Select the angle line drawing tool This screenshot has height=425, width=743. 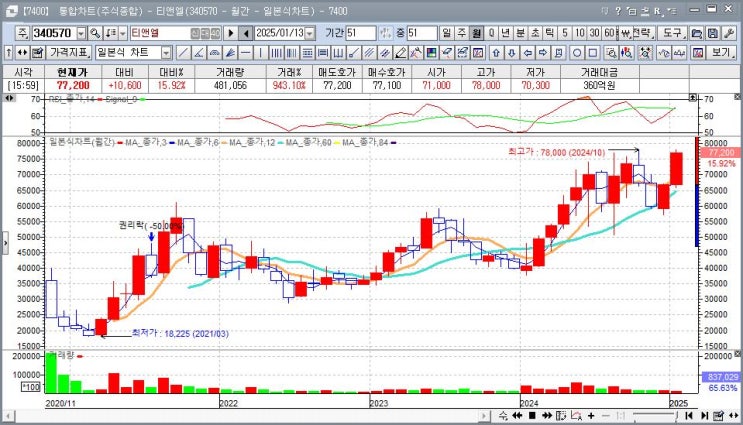pos(199,53)
